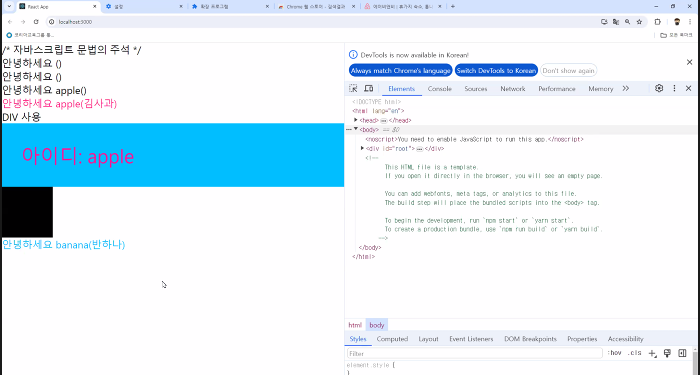Open a new browser tab
700x375 pixels.
[453, 6]
